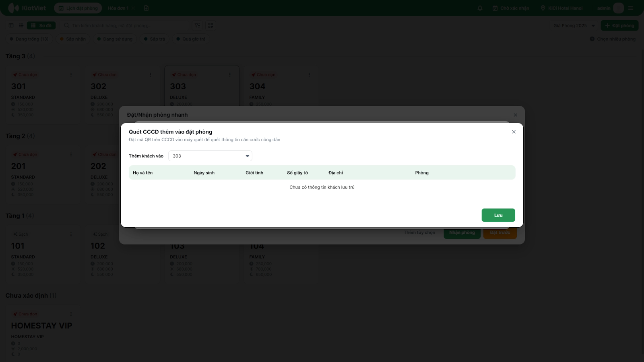
Task: Click the Số giấy tờ column header
Action: [x=297, y=173]
